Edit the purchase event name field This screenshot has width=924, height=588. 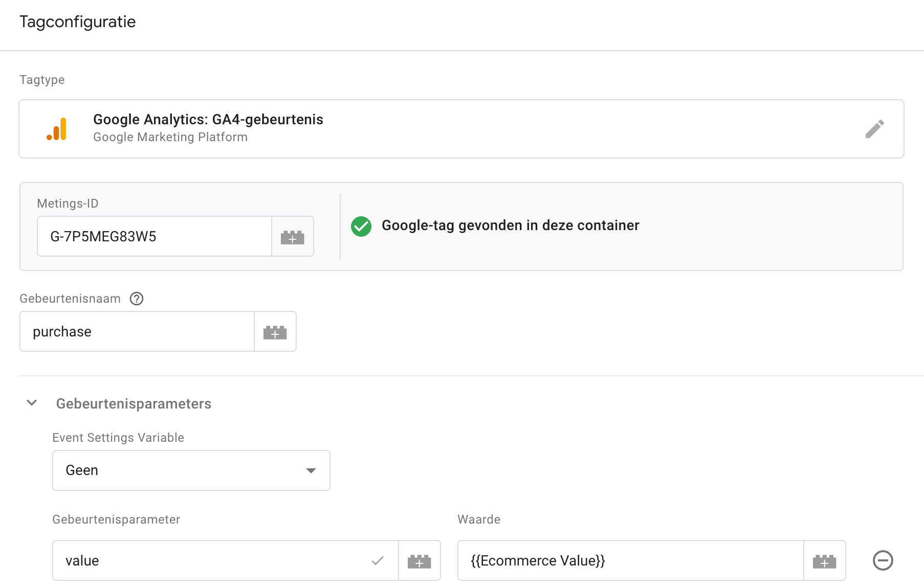137,332
